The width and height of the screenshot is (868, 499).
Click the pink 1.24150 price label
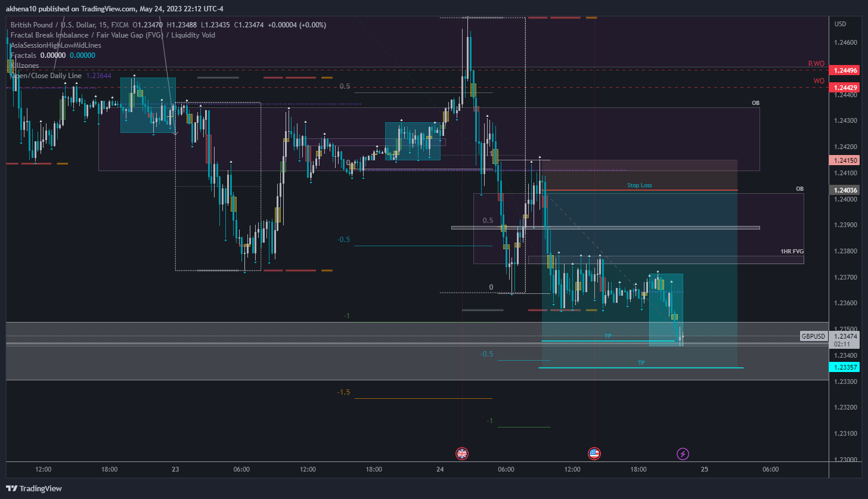pos(846,160)
